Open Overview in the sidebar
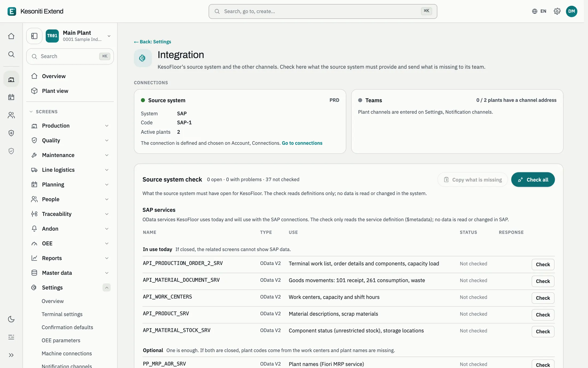Image resolution: width=588 pixels, height=368 pixels. click(70, 76)
